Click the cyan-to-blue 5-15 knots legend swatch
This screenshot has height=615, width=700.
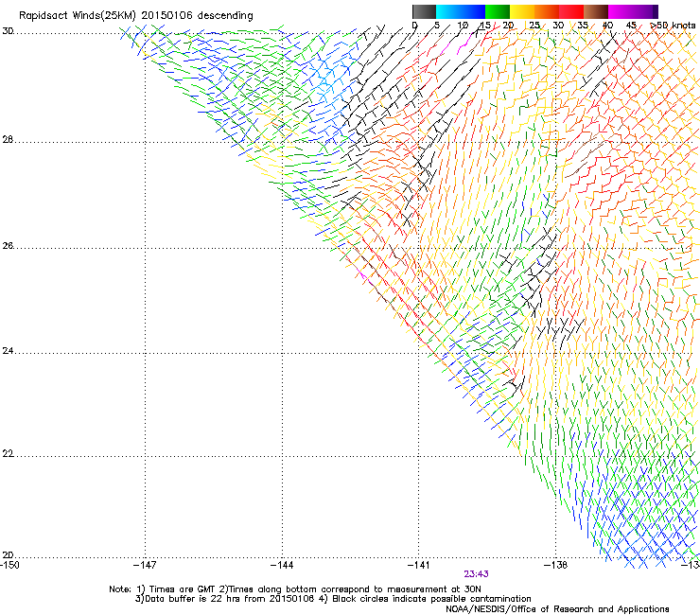pos(461,11)
